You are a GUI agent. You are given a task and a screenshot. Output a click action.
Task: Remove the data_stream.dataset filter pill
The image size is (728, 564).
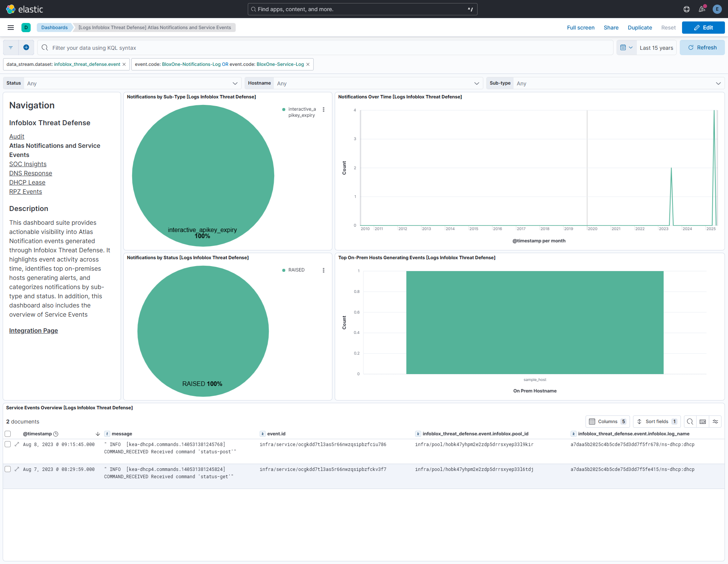124,64
